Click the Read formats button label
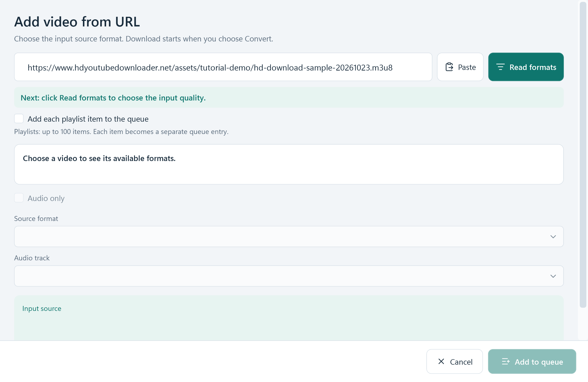Image resolution: width=588 pixels, height=382 pixels. [533, 67]
